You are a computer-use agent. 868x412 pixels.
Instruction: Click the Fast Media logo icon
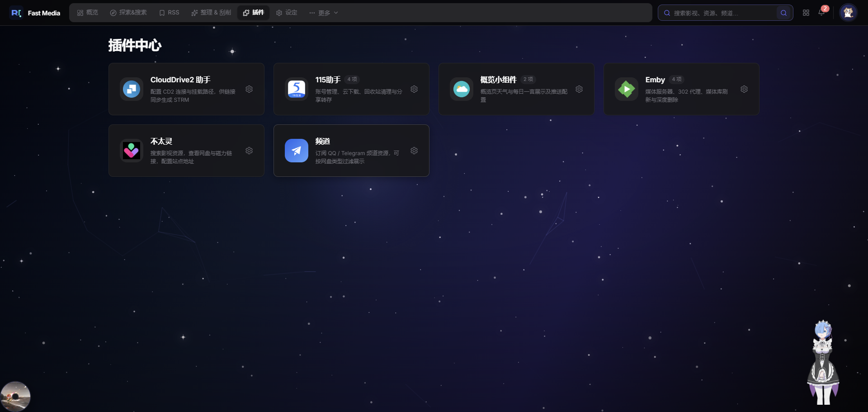(x=16, y=13)
